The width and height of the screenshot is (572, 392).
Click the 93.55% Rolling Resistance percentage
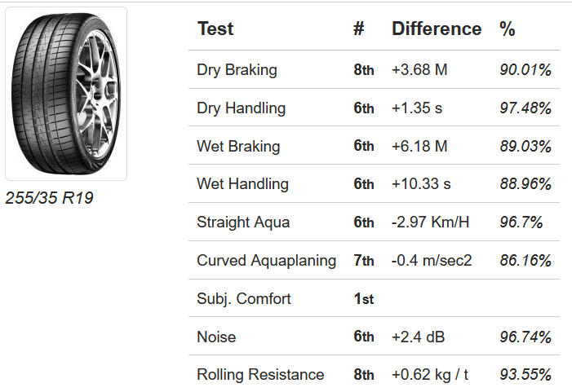[x=525, y=375]
